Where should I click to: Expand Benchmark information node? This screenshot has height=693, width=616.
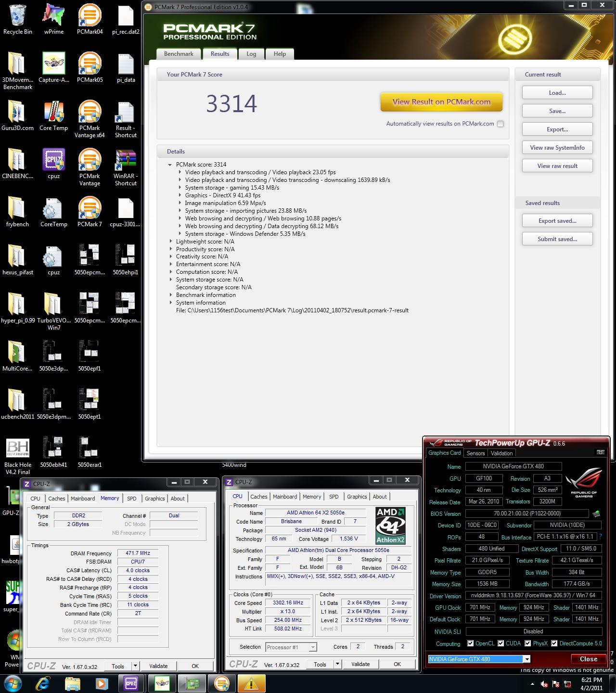(x=170, y=295)
